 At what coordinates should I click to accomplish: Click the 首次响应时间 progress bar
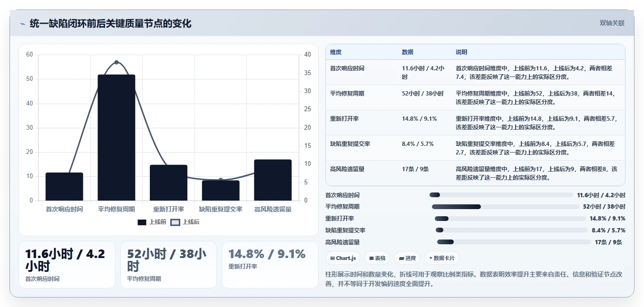pos(501,195)
